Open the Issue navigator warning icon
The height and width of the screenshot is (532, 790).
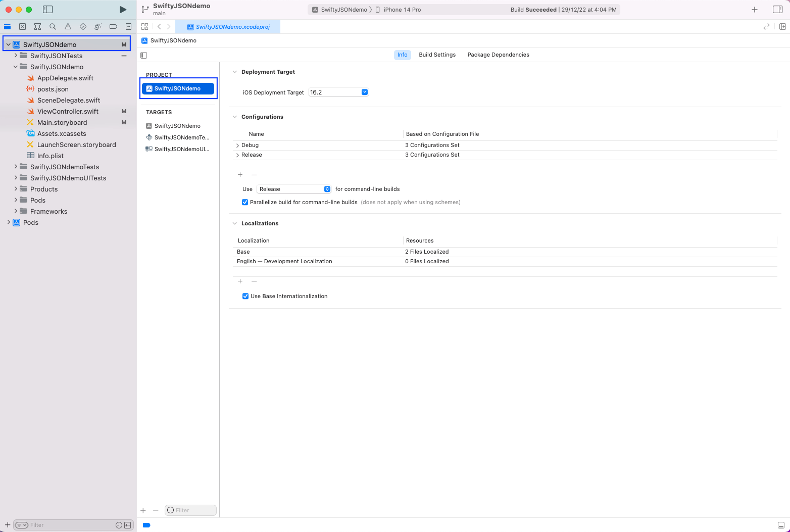coord(68,27)
